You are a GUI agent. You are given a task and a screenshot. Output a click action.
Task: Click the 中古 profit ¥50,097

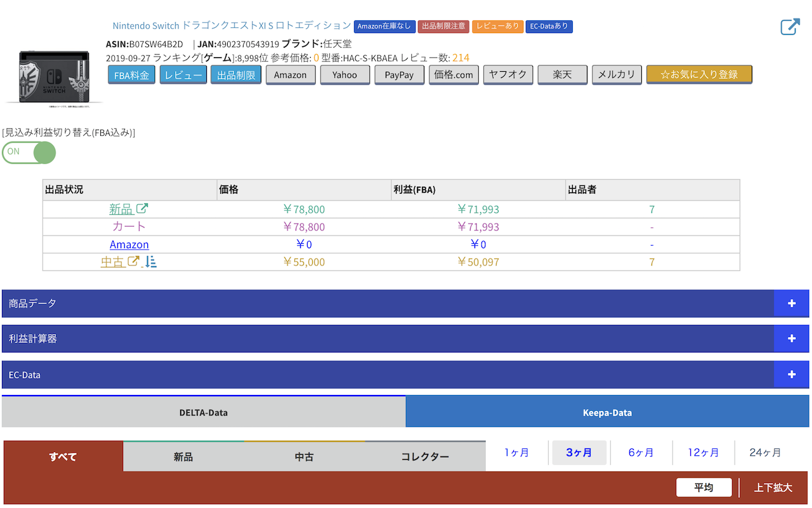coord(478,262)
